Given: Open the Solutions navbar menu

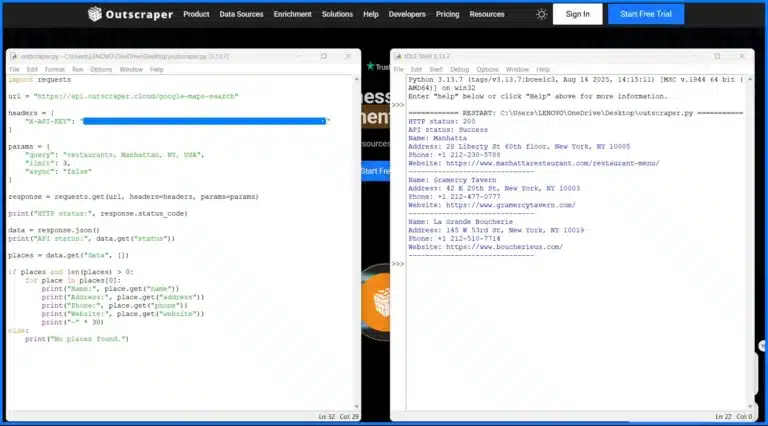Looking at the screenshot, I should (x=337, y=14).
